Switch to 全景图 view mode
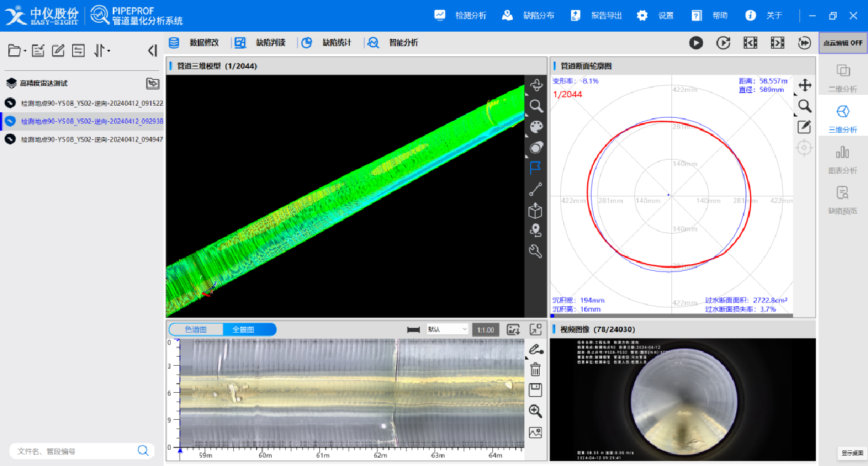This screenshot has height=466, width=868. pyautogui.click(x=243, y=330)
